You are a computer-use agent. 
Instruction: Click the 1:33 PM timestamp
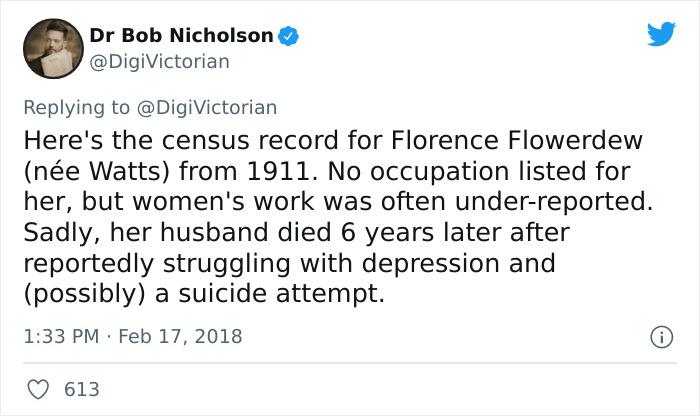pyautogui.click(x=60, y=336)
